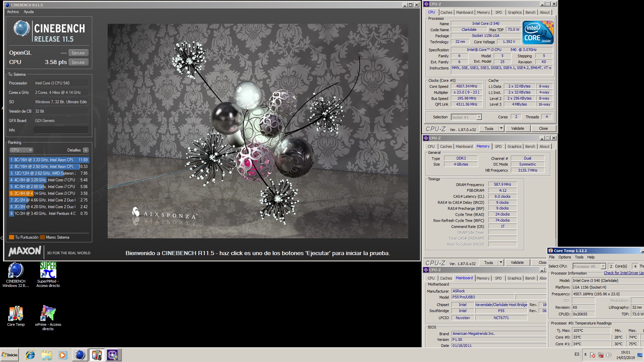The width and height of the screenshot is (644, 362).
Task: Click the clock showing 19:01 in system tray
Action: (626, 352)
